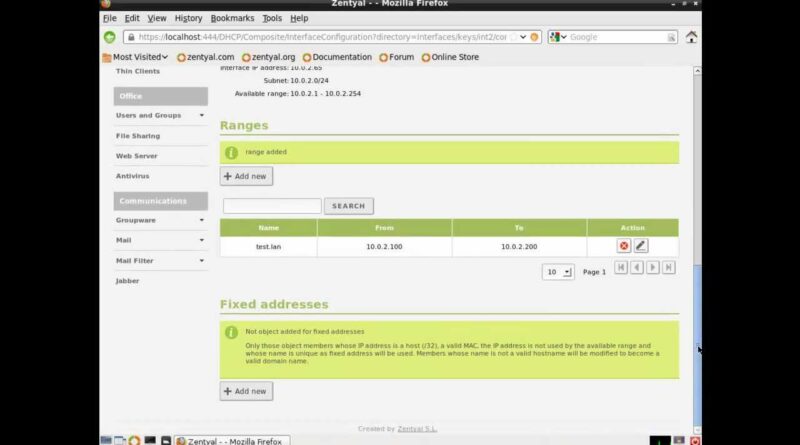Open the page size dropdown showing 10
The height and width of the screenshot is (445, 800).
pyautogui.click(x=558, y=272)
